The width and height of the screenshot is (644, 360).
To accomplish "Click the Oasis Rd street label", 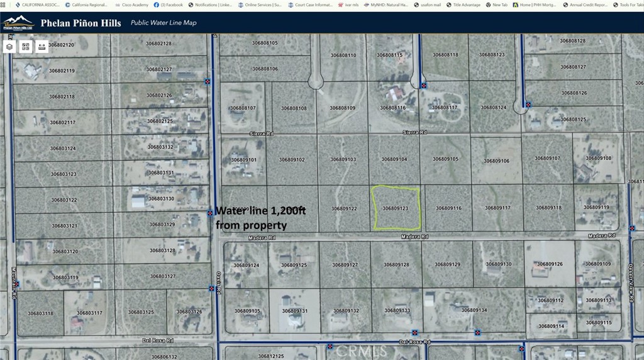I will pyautogui.click(x=218, y=283).
